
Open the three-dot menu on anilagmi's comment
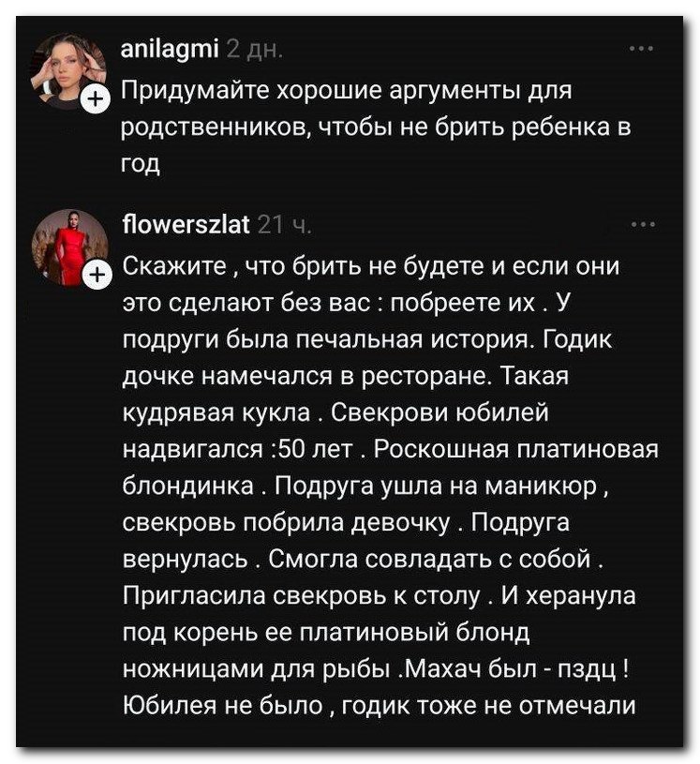point(643,49)
